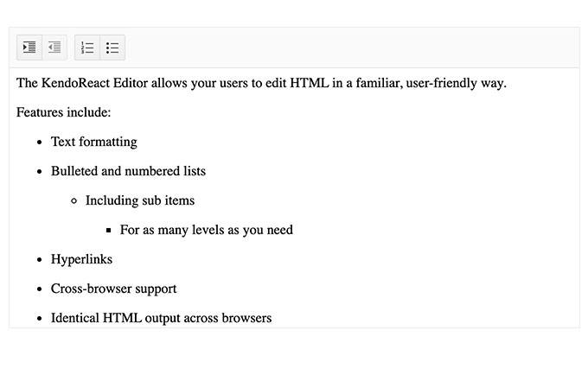Click 'For as many levels as you need'
The width and height of the screenshot is (588, 381).
point(207,230)
